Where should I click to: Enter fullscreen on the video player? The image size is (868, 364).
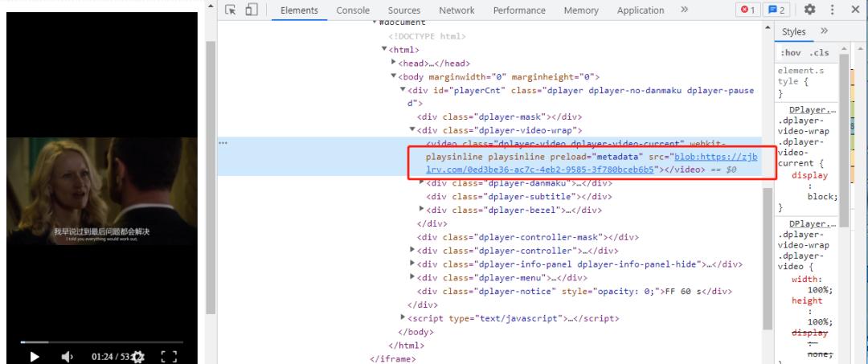pos(169,357)
